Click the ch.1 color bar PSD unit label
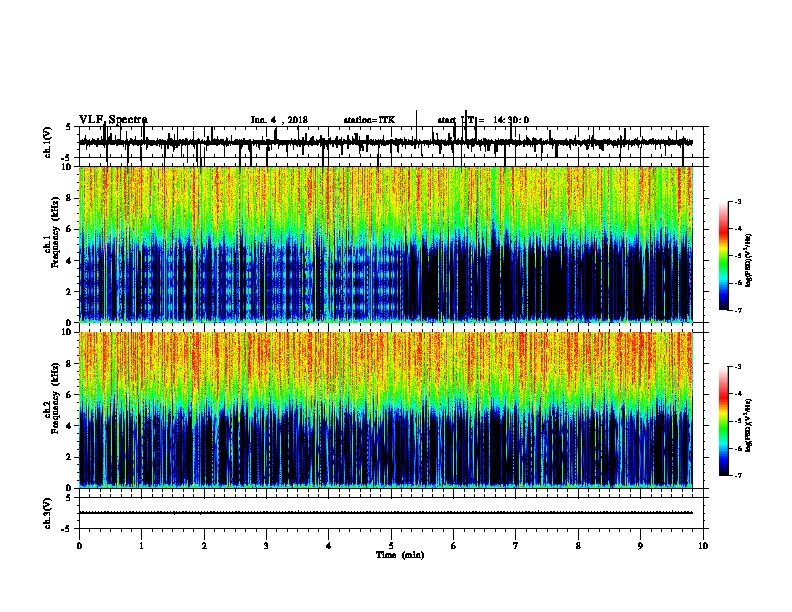Image resolution: width=792 pixels, height=612 pixels. 748,261
